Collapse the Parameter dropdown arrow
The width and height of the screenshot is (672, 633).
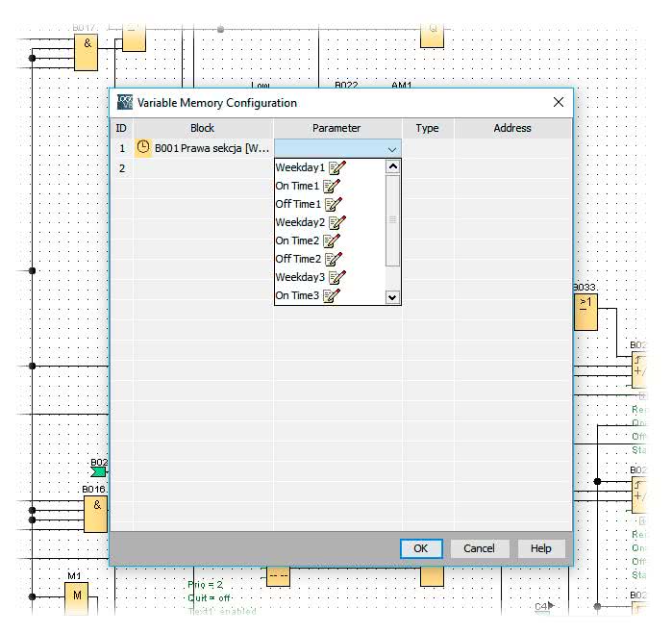(x=391, y=149)
